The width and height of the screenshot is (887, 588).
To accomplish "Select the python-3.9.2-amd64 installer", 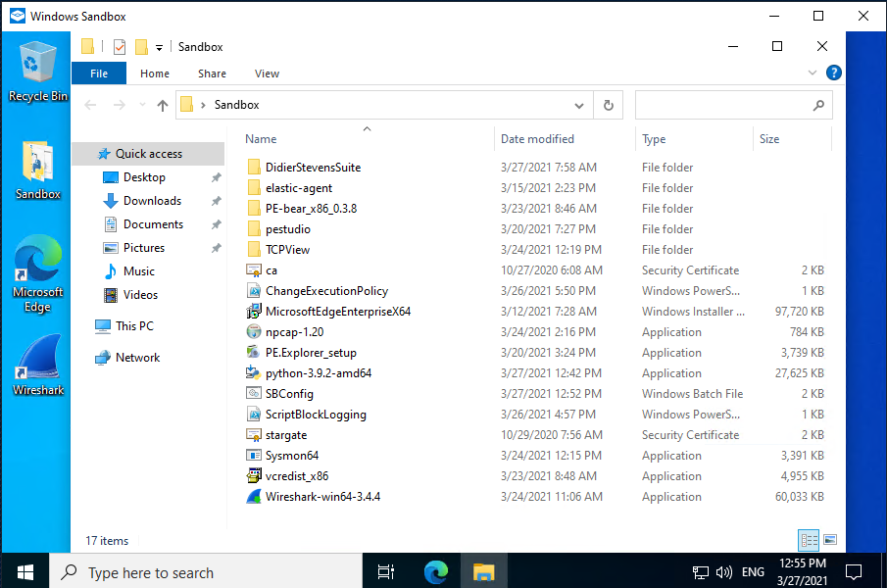I will tap(318, 373).
